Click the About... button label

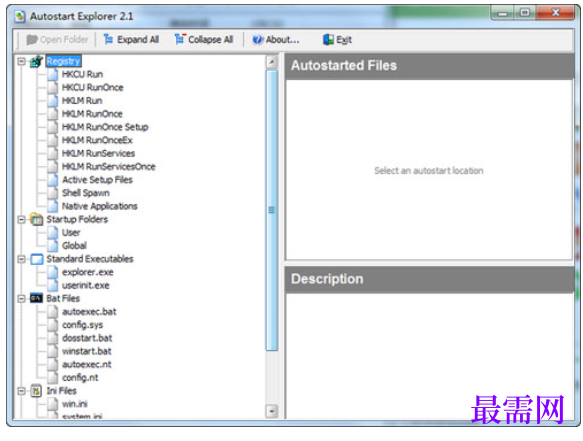tap(282, 39)
